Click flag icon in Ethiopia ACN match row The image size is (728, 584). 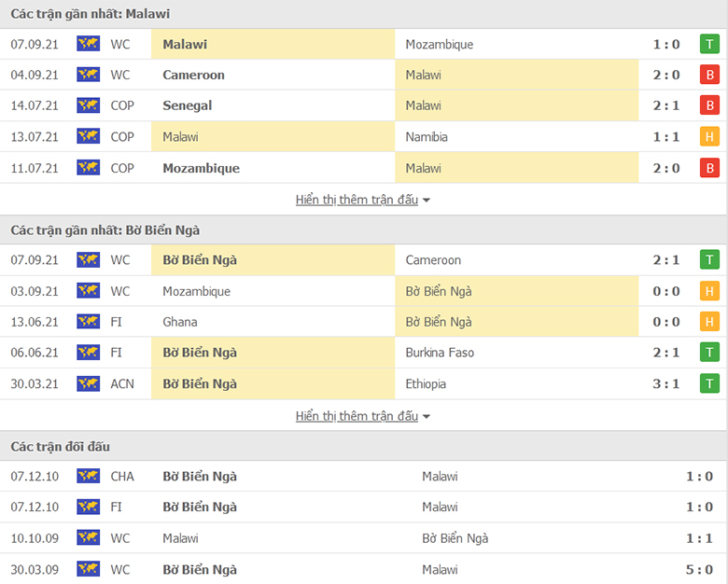point(88,383)
